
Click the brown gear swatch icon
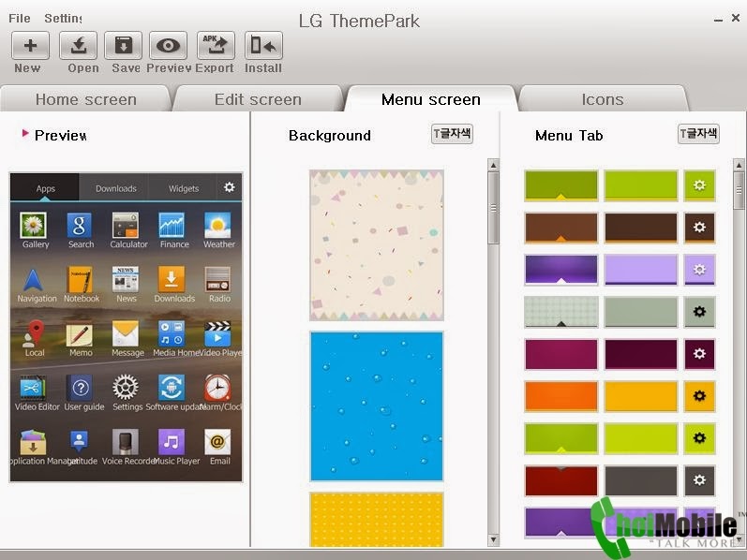coord(699,228)
